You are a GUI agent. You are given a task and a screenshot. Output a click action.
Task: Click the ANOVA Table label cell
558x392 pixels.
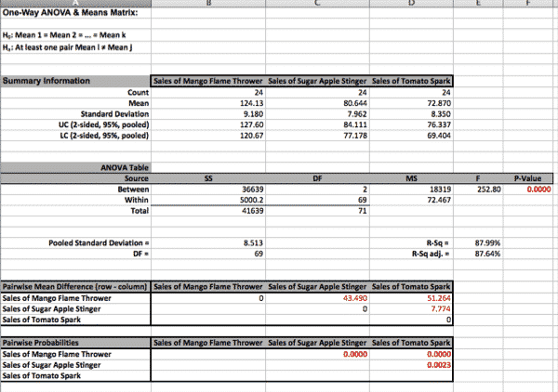pyautogui.click(x=76, y=168)
